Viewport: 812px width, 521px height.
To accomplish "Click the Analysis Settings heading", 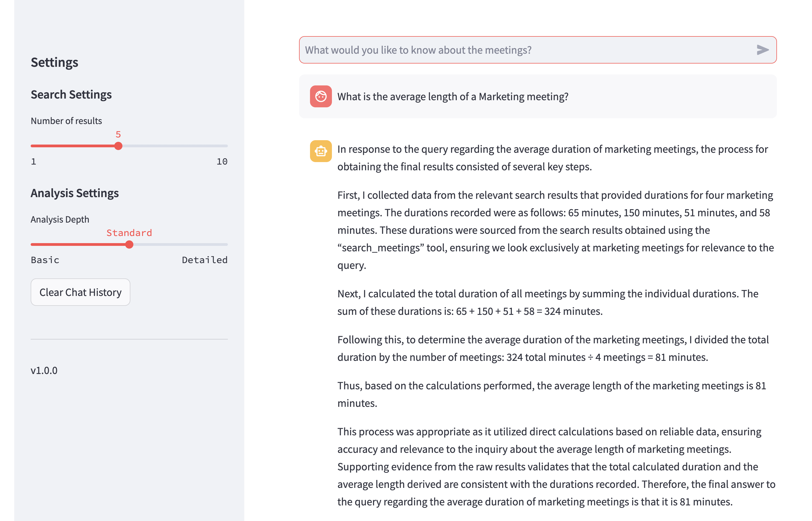I will tap(74, 193).
